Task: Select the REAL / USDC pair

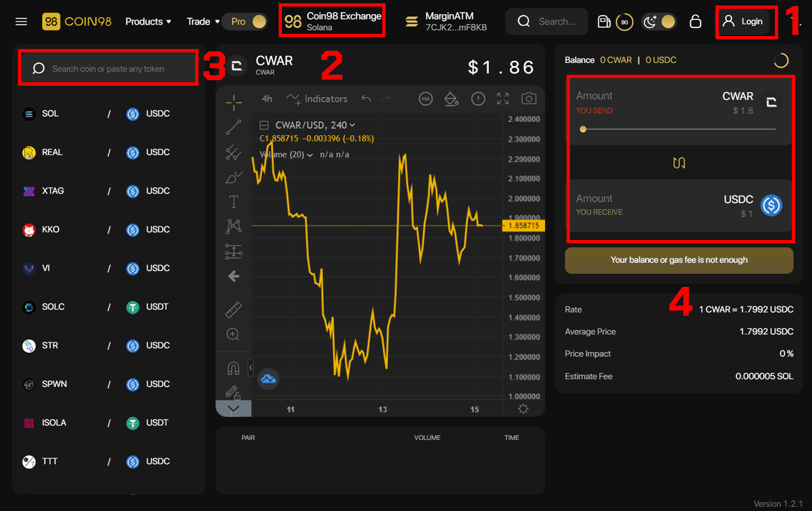Action: point(109,152)
